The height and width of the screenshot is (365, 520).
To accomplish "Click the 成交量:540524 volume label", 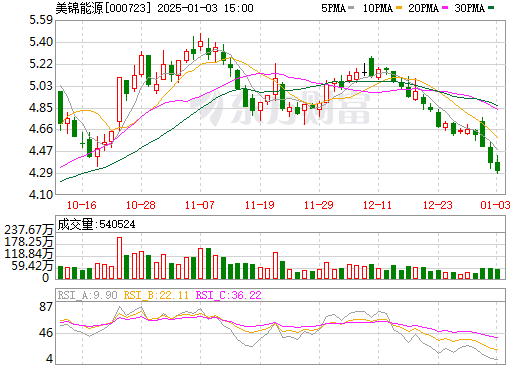I will pyautogui.click(x=96, y=224).
